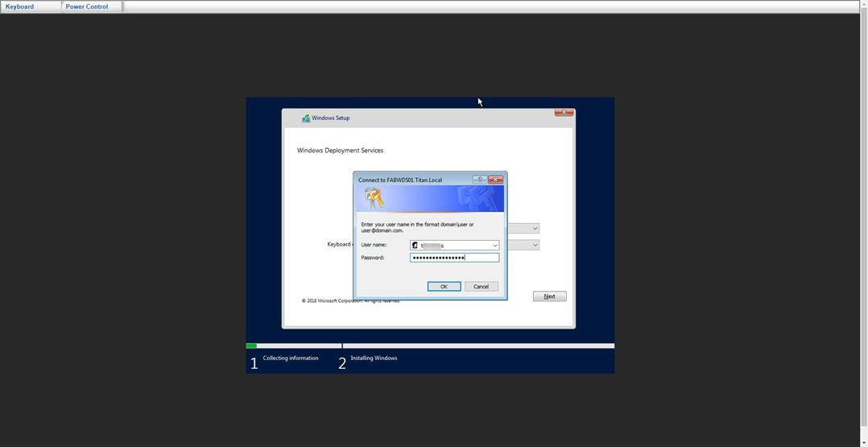Click the Collecting information step label
This screenshot has height=447, width=868.
pos(291,358)
